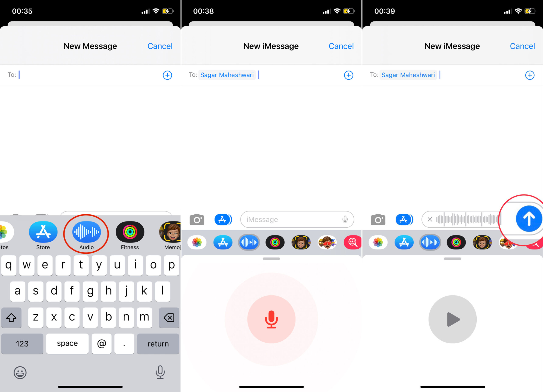Open New iMessage compose screen
Image resolution: width=543 pixels, height=392 pixels.
pyautogui.click(x=271, y=46)
